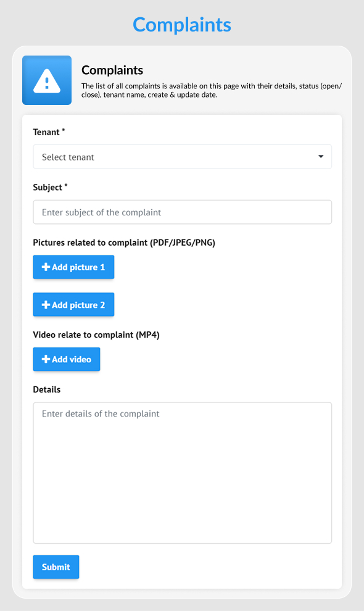
Task: Click the plus icon on Add picture 1
Action: click(46, 267)
